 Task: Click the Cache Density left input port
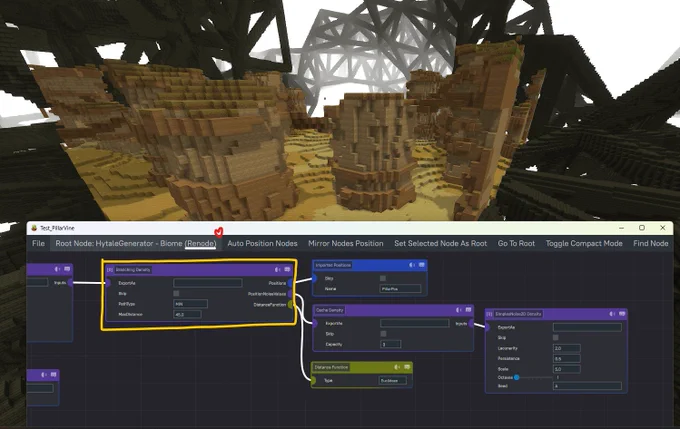pyautogui.click(x=315, y=323)
